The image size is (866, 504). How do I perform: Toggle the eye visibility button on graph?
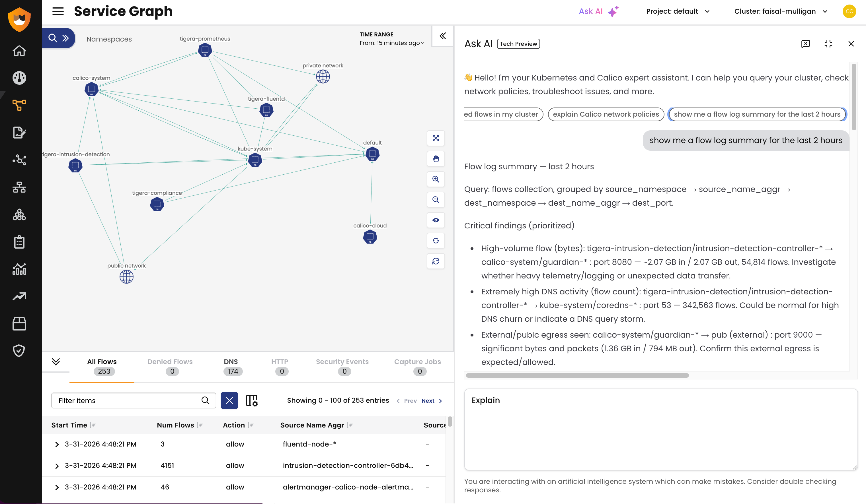click(435, 220)
